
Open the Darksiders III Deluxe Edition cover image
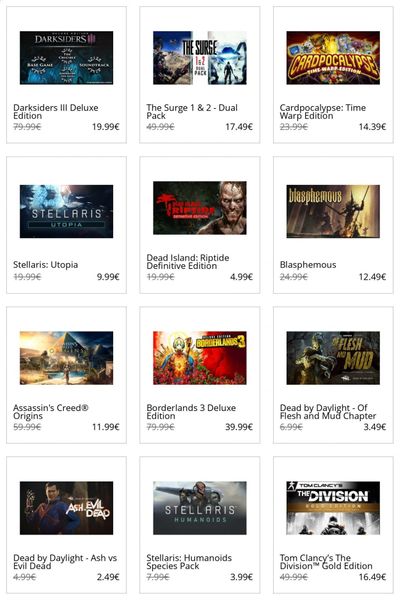pos(66,58)
